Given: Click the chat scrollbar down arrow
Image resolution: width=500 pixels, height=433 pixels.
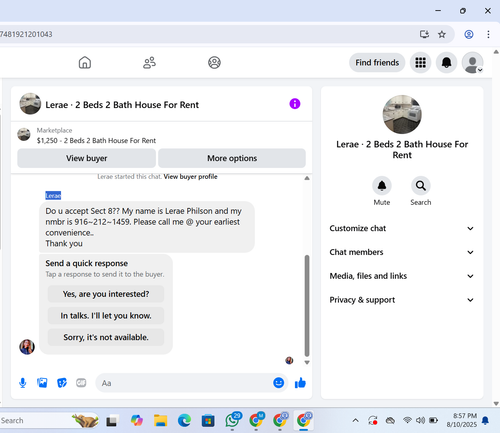Looking at the screenshot, I should tap(307, 362).
